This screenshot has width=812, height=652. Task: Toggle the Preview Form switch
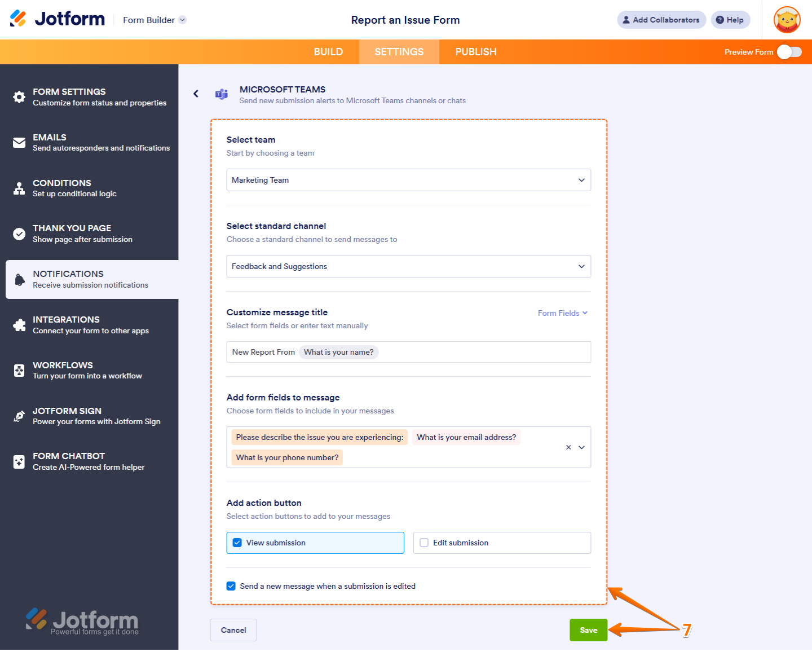pyautogui.click(x=789, y=51)
